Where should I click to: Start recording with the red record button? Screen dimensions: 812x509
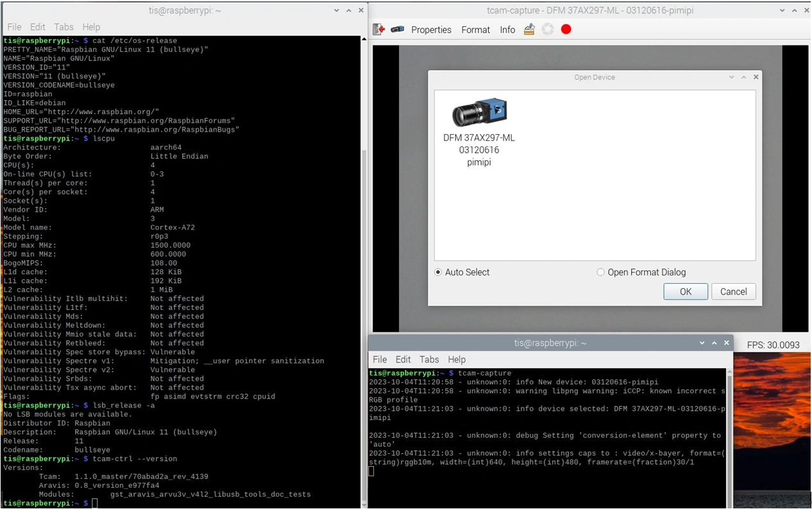click(x=566, y=30)
